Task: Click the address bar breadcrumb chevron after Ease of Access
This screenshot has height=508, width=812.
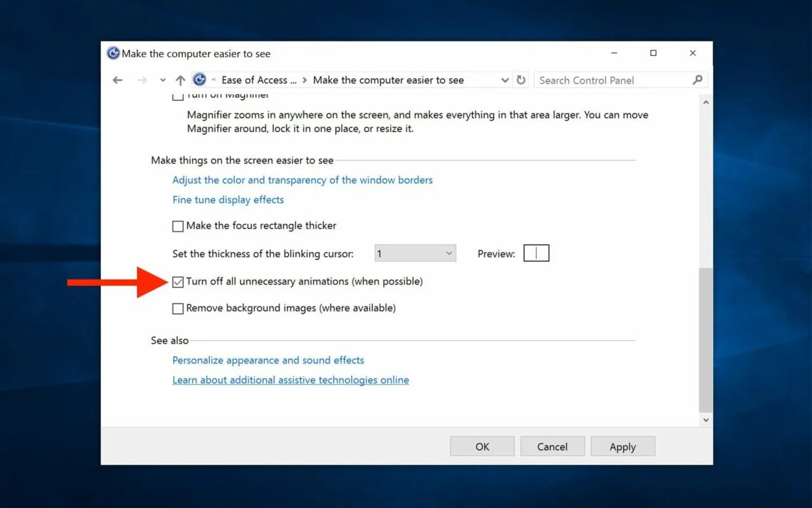Action: (x=305, y=80)
